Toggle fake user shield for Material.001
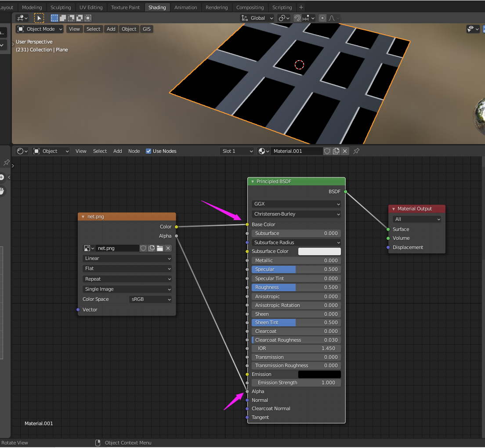The width and height of the screenshot is (485, 448). [327, 151]
